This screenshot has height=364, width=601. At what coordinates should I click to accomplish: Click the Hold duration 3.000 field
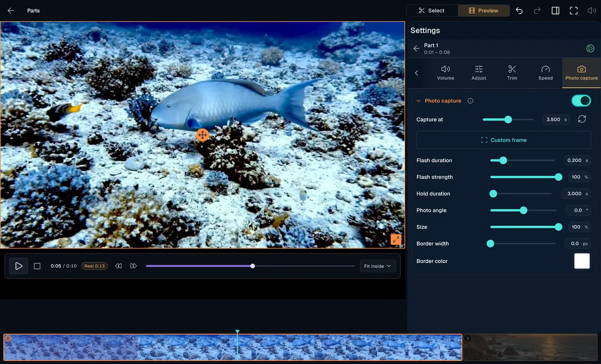577,194
